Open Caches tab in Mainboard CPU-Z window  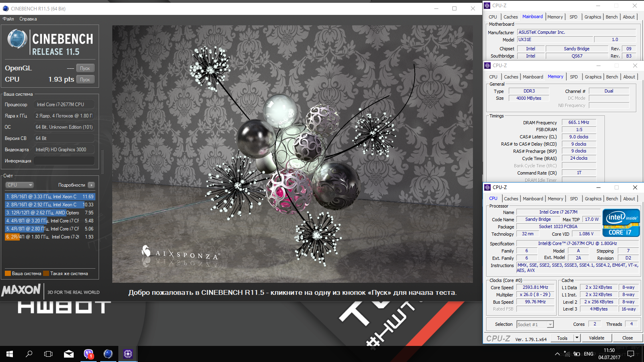[x=510, y=17]
